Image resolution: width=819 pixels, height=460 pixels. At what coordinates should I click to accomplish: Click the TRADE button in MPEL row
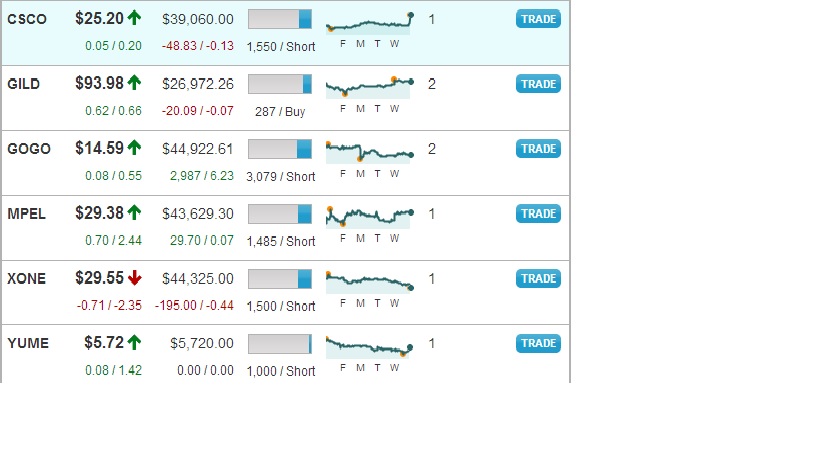click(x=538, y=214)
